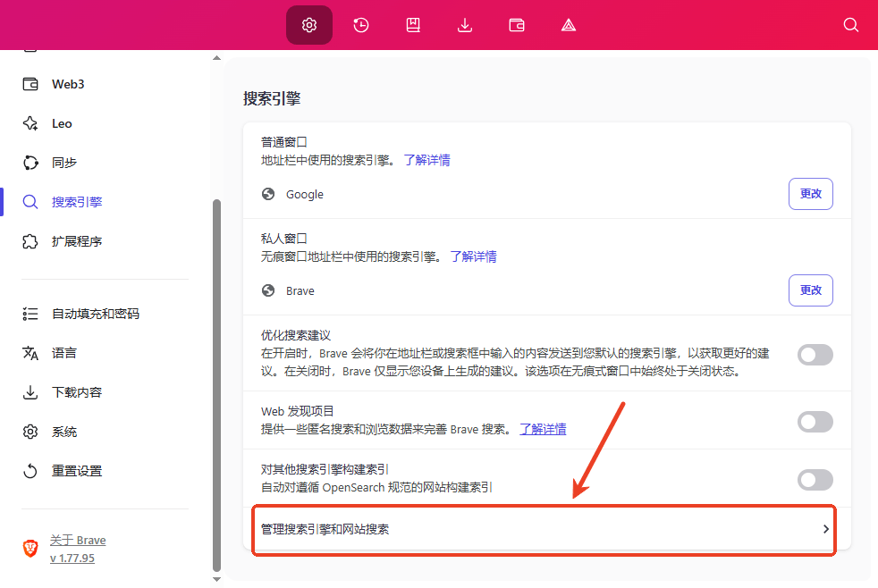878x588 pixels.
Task: Open 系统 settings section
Action: (x=63, y=432)
